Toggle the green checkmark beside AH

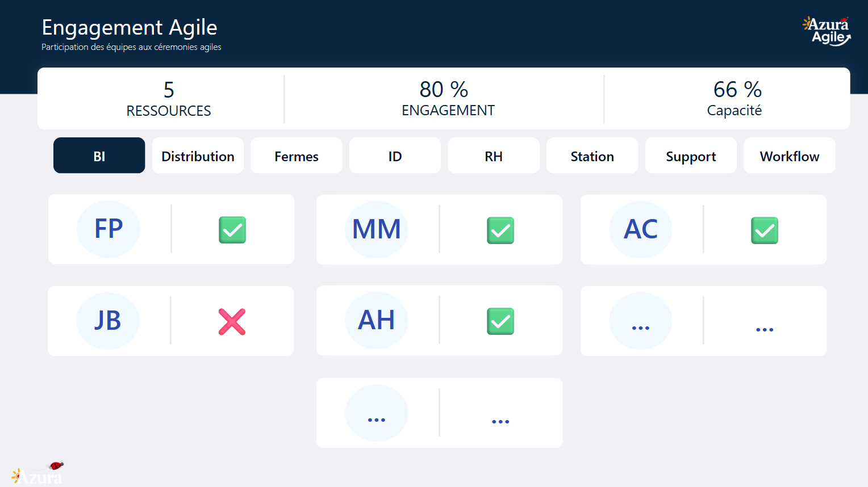(500, 321)
